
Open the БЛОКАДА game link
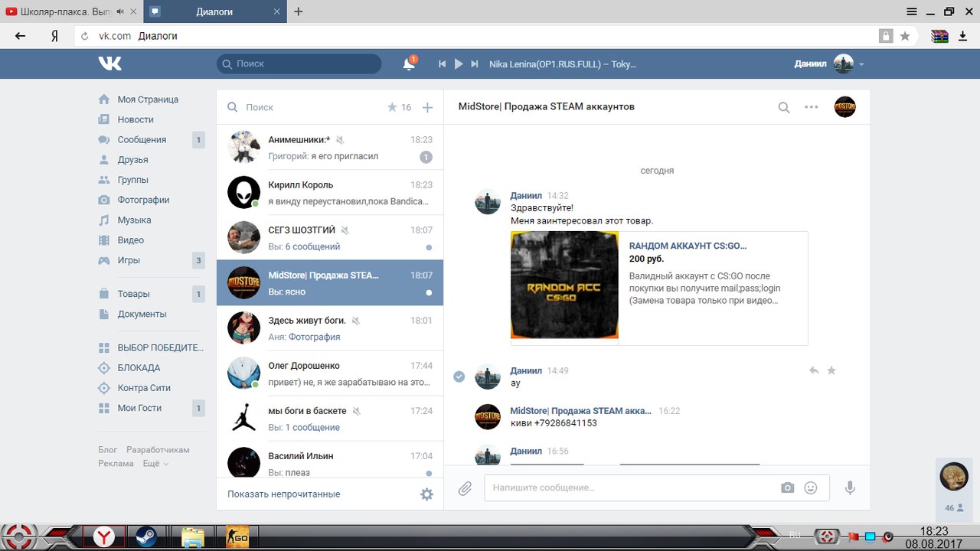click(139, 368)
